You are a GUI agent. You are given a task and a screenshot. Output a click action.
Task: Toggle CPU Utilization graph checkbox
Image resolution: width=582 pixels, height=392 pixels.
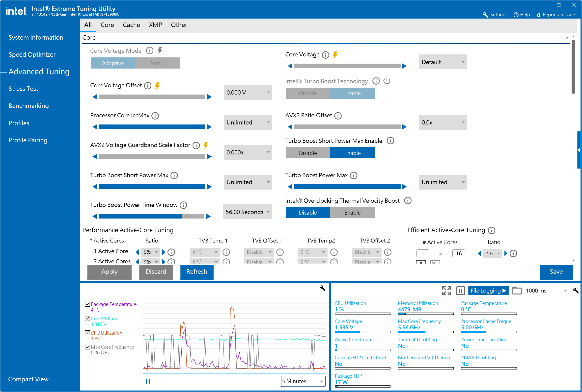pyautogui.click(x=87, y=333)
